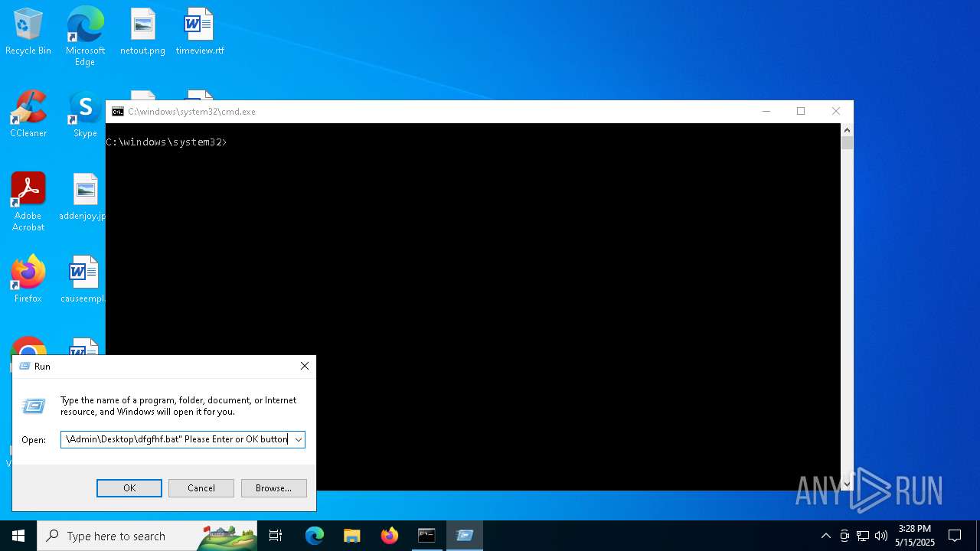The height and width of the screenshot is (551, 980).
Task: Click the meet-now tray icon
Action: [x=844, y=536]
